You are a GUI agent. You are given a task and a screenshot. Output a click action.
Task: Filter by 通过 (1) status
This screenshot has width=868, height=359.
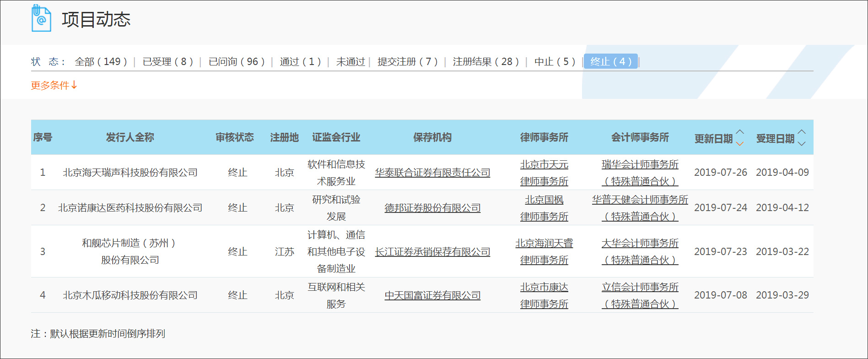[300, 62]
